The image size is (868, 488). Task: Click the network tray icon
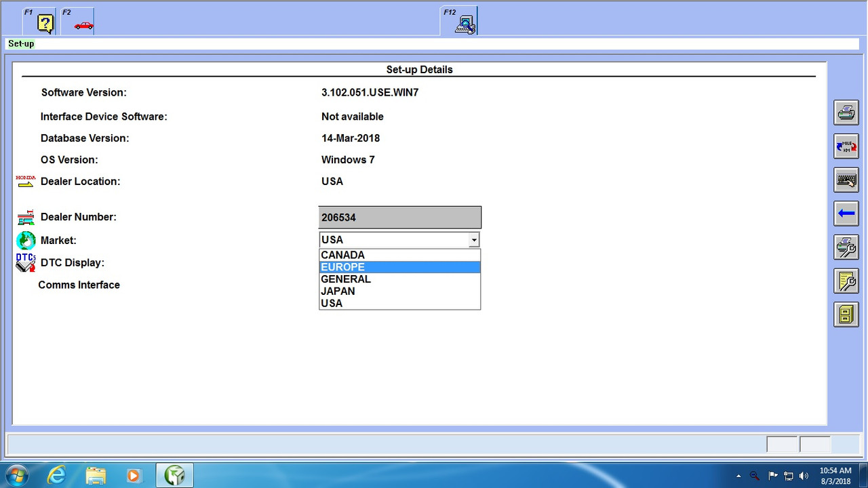[x=788, y=476]
